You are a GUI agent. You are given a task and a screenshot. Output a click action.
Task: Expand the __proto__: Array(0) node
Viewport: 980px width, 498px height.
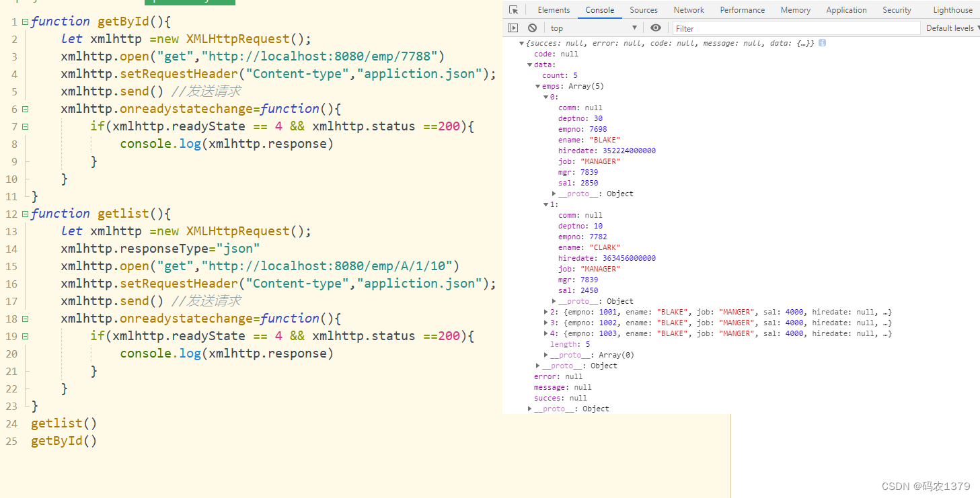(x=546, y=355)
